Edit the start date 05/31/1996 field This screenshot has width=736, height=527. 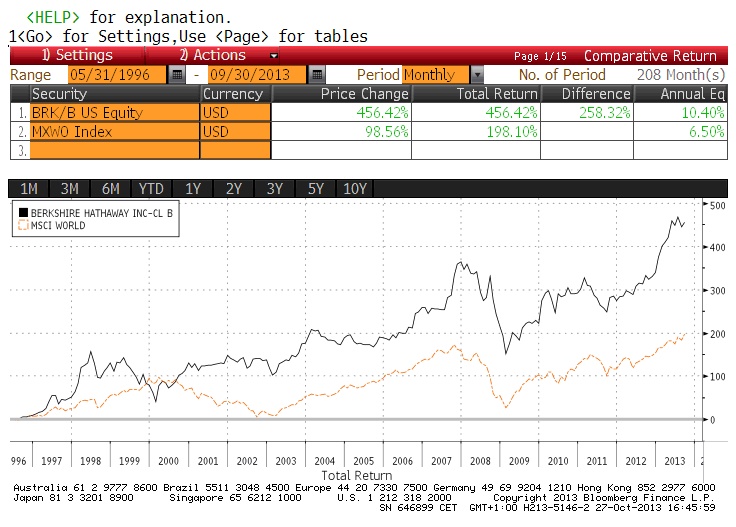[117, 75]
